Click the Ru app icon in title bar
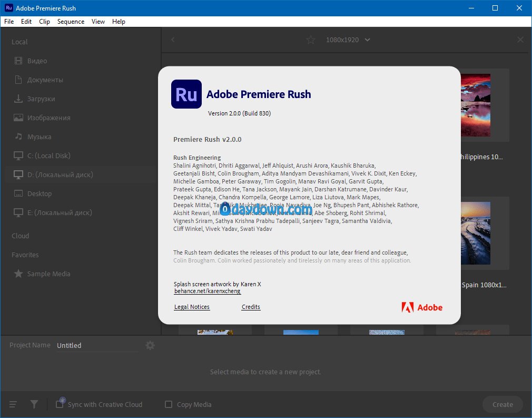Viewport: 532px width, 418px height. [8, 8]
